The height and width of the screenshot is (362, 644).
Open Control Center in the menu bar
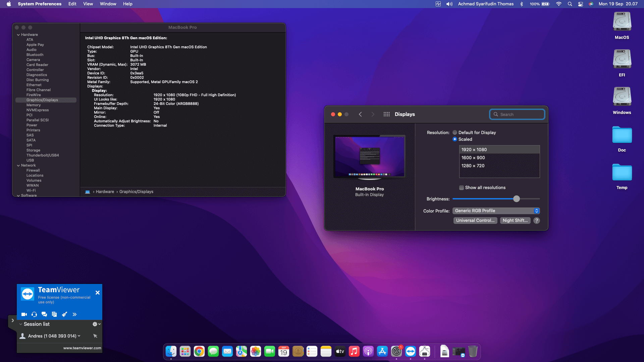(580, 4)
